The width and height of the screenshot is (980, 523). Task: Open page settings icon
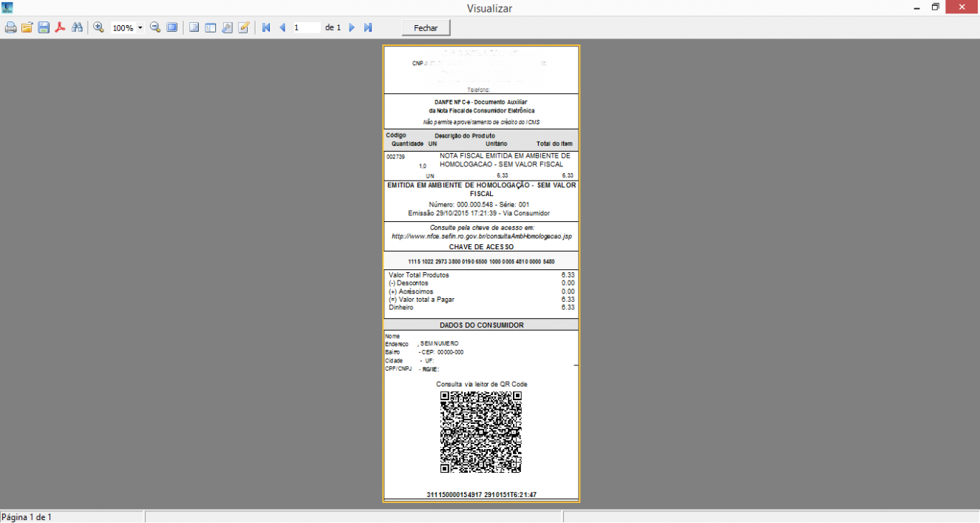point(227,27)
